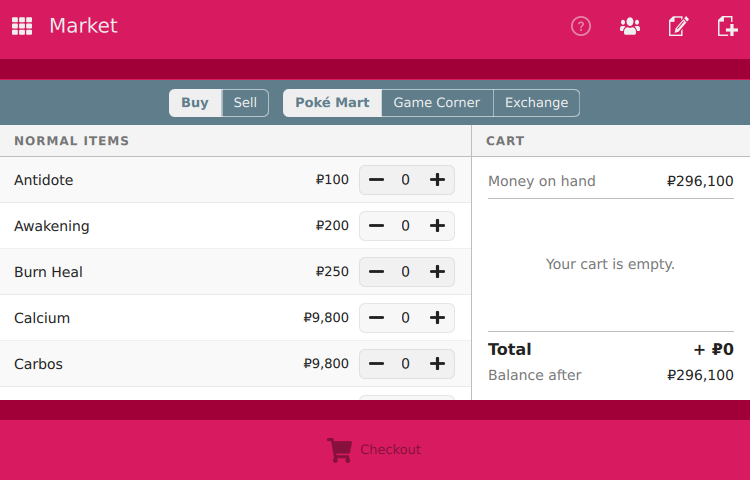Open the apps grid menu icon
Screen dimensions: 750x480
[22, 26]
